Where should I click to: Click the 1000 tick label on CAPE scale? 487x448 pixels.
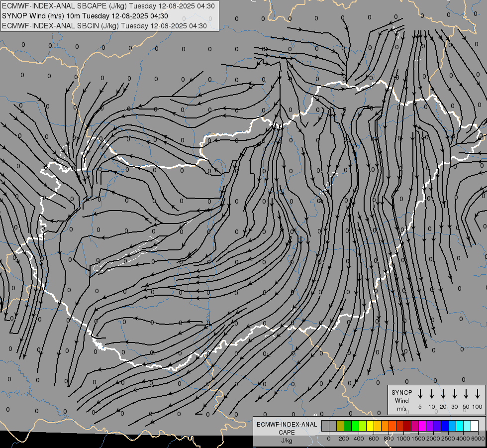coord(403,439)
